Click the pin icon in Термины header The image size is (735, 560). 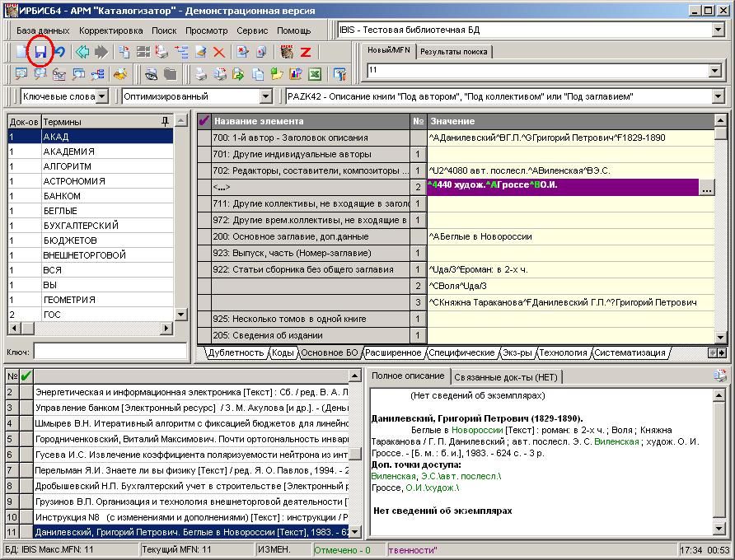point(165,121)
